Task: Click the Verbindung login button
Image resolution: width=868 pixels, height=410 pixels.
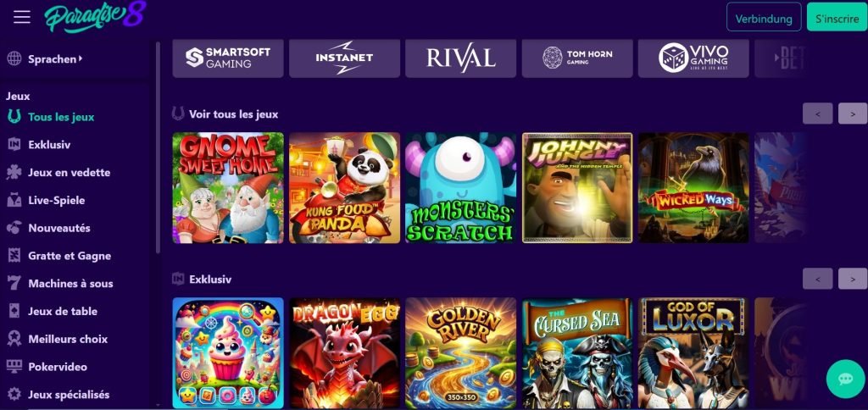Action: (x=764, y=19)
